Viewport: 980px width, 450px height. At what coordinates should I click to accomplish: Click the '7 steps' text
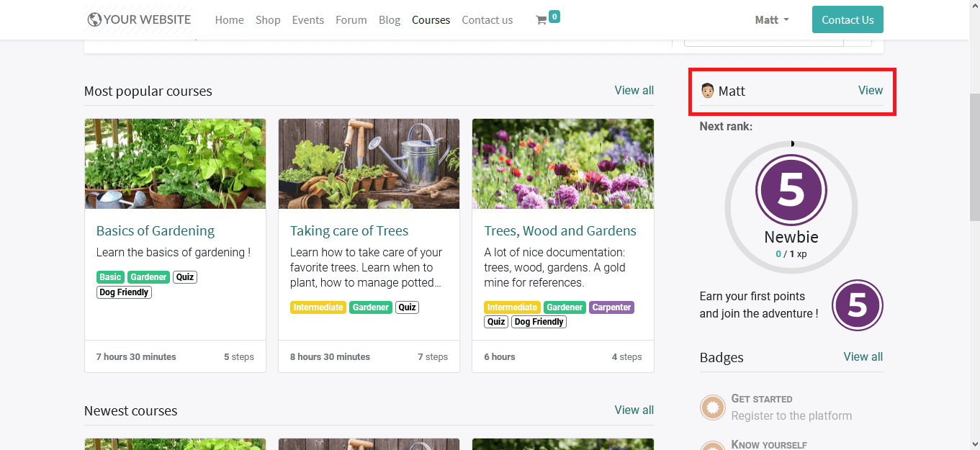[x=433, y=356]
